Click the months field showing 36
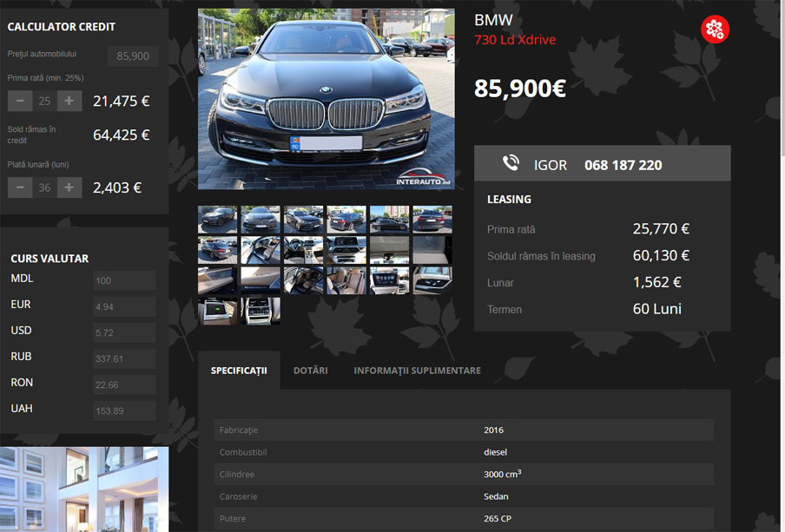The image size is (785, 532). point(44,187)
